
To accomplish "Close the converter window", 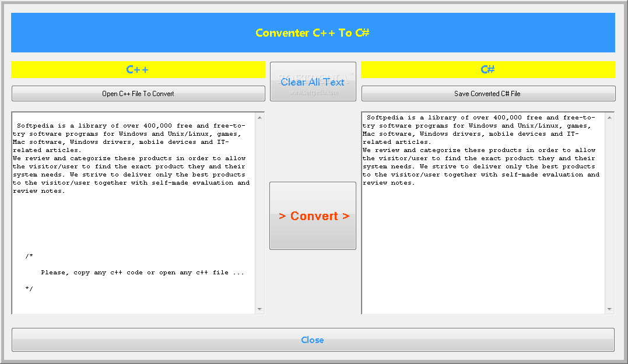I will pyautogui.click(x=313, y=340).
